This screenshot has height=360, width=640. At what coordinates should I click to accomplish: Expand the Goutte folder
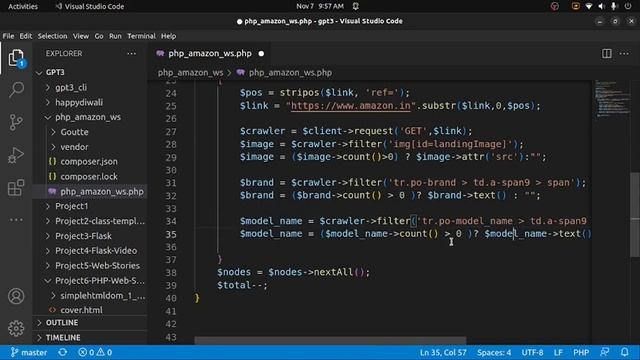53,132
